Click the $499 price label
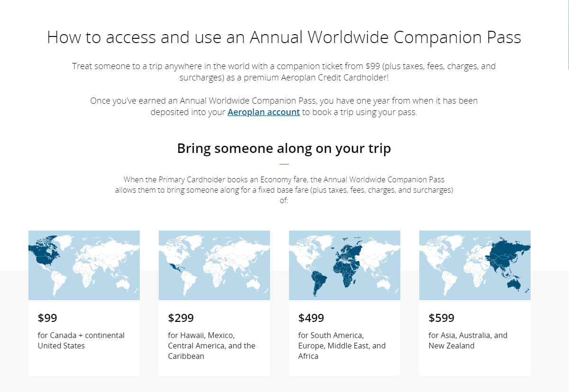569x392 pixels. [x=311, y=318]
